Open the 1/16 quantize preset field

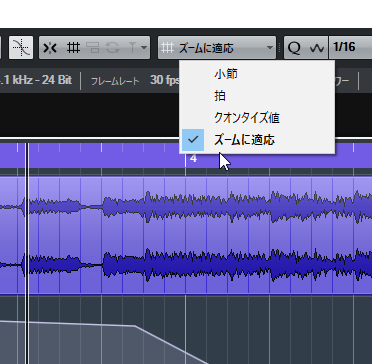[x=351, y=48]
